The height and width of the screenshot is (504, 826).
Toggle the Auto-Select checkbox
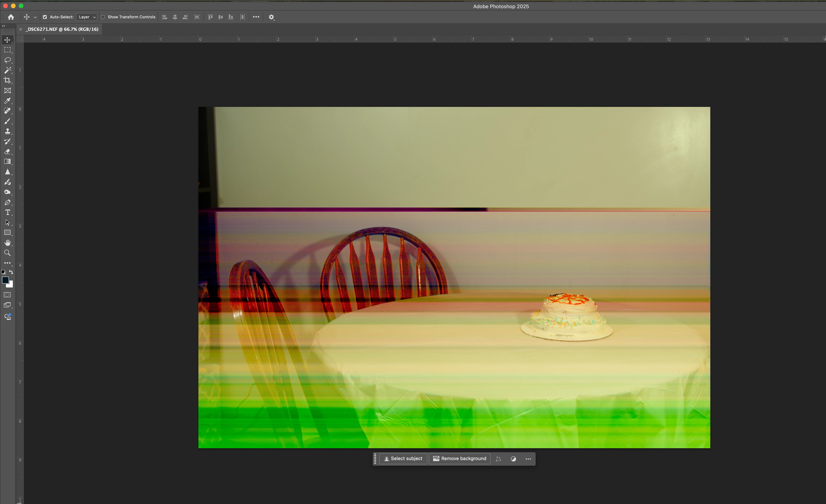coord(45,17)
